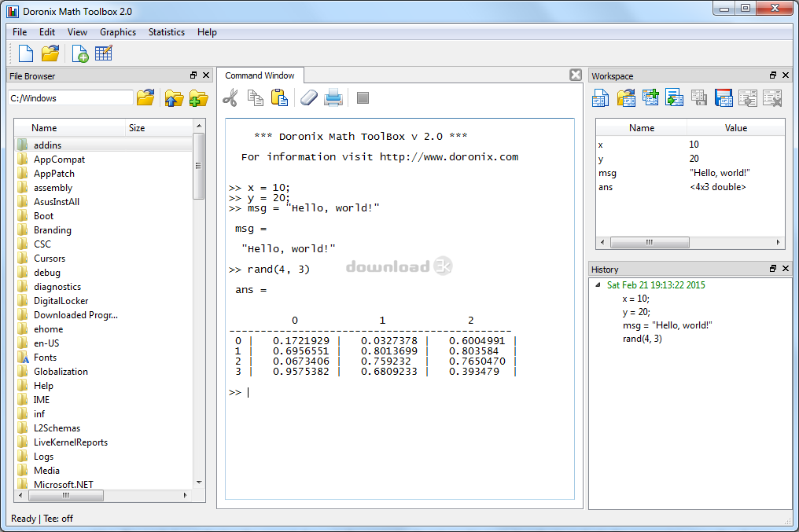Image resolution: width=799 pixels, height=532 pixels.
Task: Open the Statistics menu
Action: pos(167,32)
